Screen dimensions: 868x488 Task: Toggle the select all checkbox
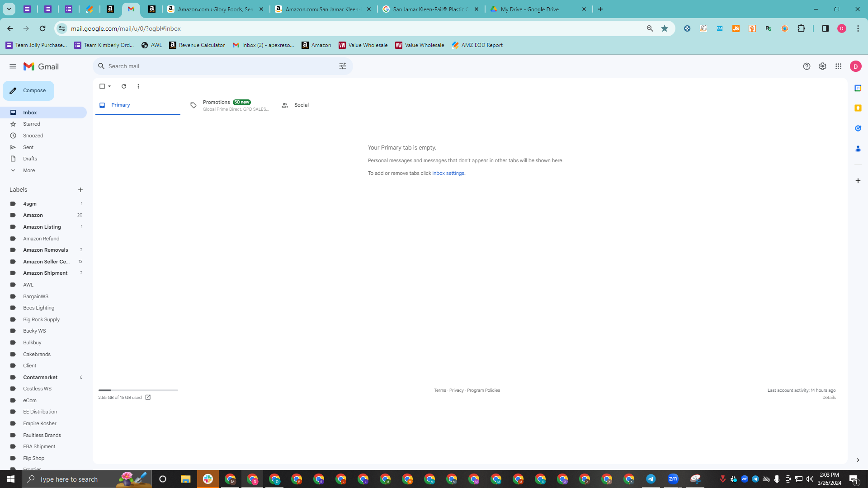102,86
